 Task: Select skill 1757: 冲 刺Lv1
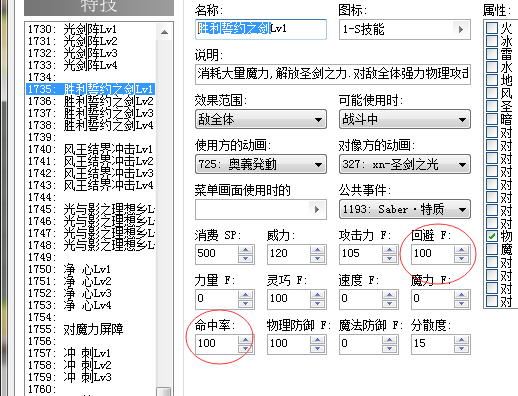pos(90,353)
